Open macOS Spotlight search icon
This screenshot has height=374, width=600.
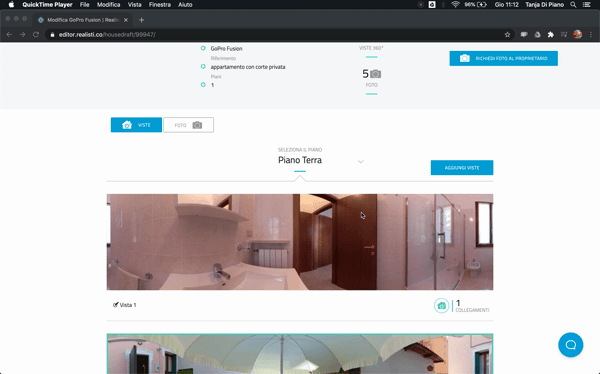(x=573, y=5)
